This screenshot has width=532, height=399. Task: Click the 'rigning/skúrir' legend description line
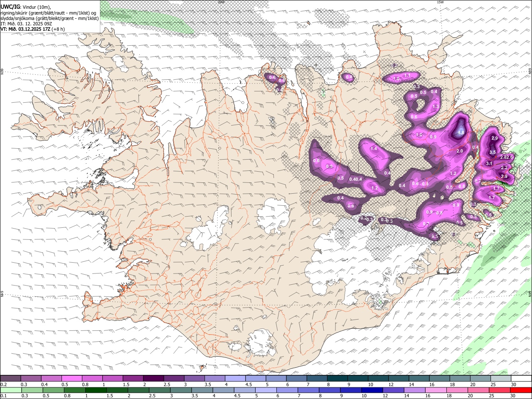pyautogui.click(x=48, y=13)
